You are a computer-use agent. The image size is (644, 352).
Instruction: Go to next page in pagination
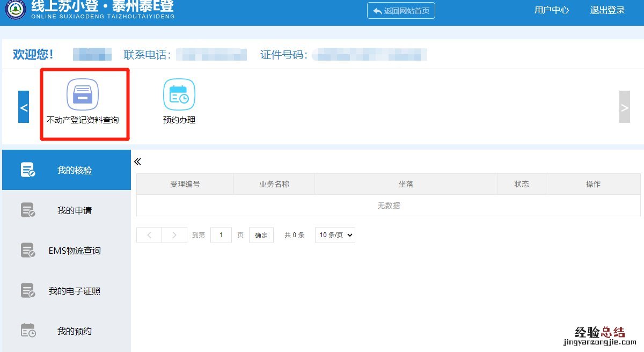[174, 235]
